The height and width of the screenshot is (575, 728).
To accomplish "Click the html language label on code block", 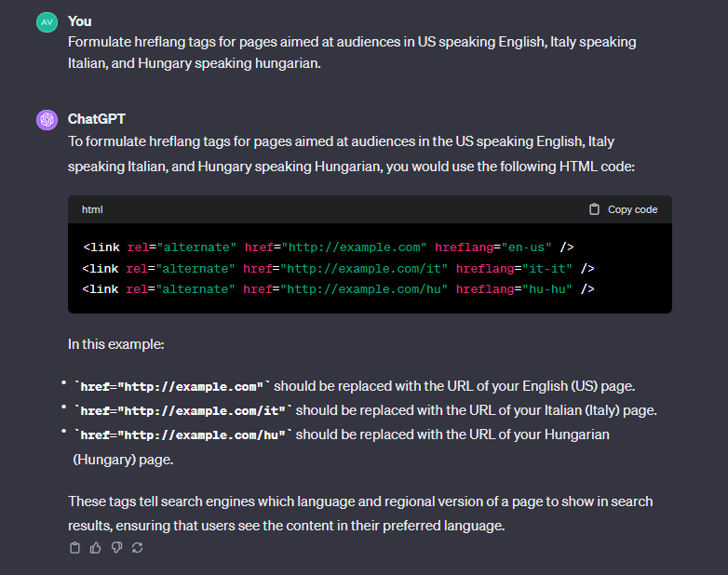I will 92,209.
